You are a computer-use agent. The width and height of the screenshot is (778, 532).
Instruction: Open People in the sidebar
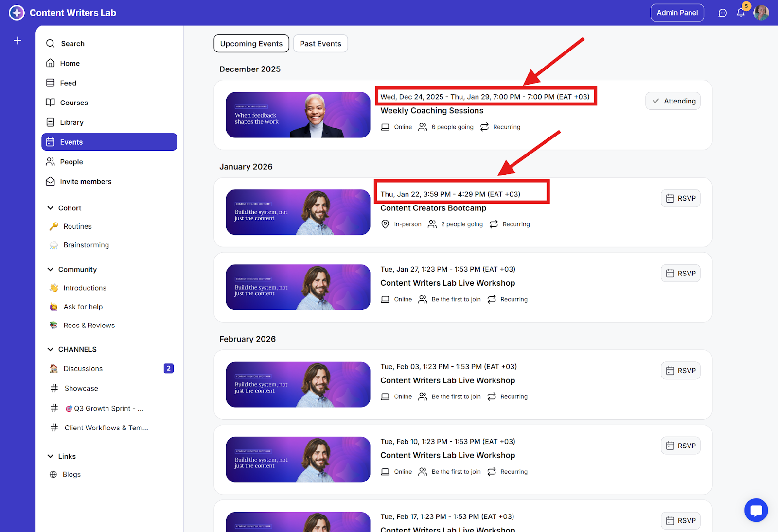tap(109, 162)
